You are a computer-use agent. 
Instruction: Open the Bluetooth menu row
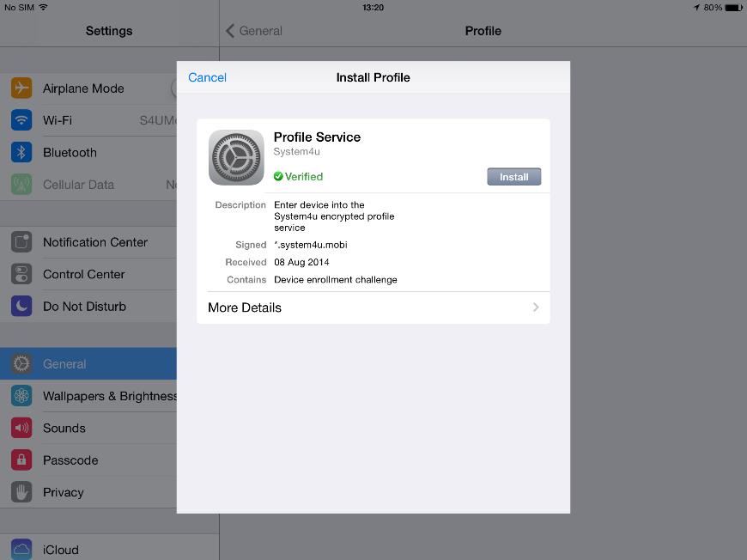(88, 153)
